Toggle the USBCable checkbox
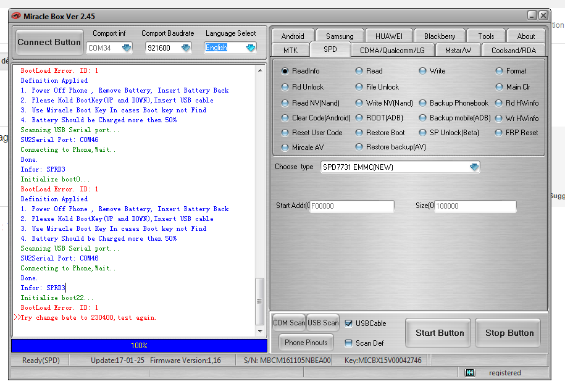The width and height of the screenshot is (565, 392). [x=348, y=323]
